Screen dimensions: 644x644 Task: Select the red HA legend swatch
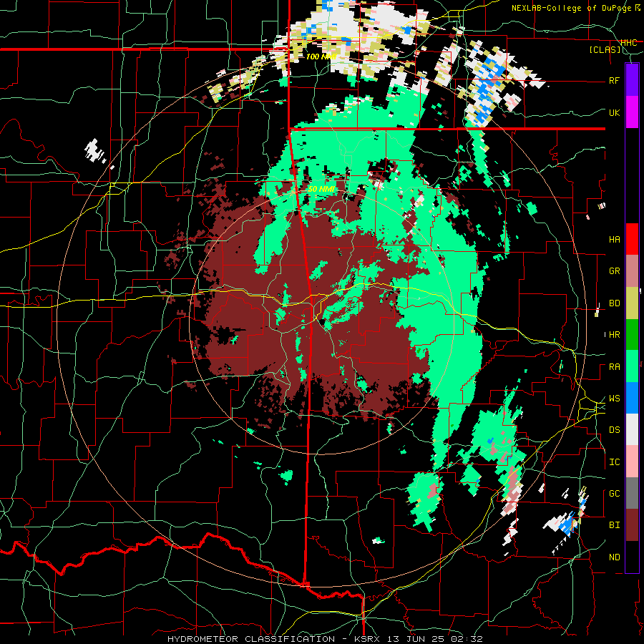click(632, 239)
